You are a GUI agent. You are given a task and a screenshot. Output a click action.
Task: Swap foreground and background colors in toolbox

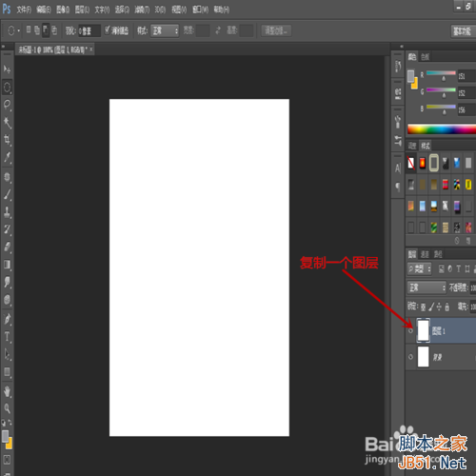[x=10, y=423]
